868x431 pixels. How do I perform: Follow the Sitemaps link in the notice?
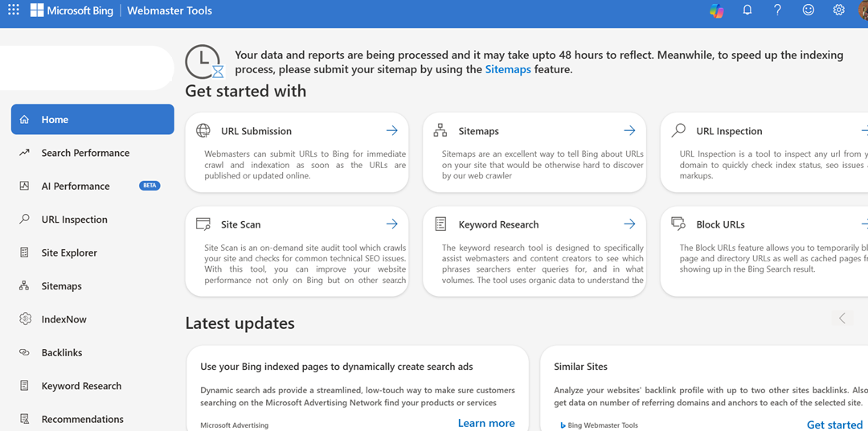[x=508, y=70]
